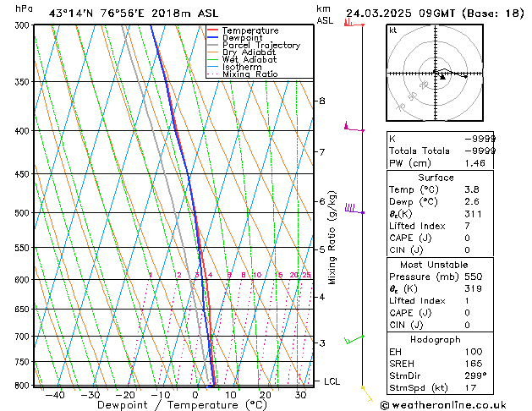Click the red Temperature legend entry

point(252,30)
